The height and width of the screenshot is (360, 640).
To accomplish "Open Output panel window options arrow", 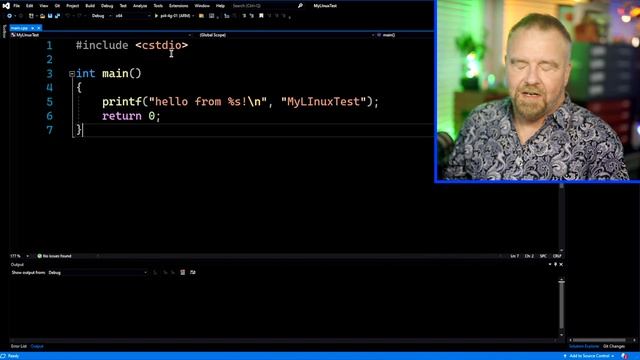I will pos(549,264).
